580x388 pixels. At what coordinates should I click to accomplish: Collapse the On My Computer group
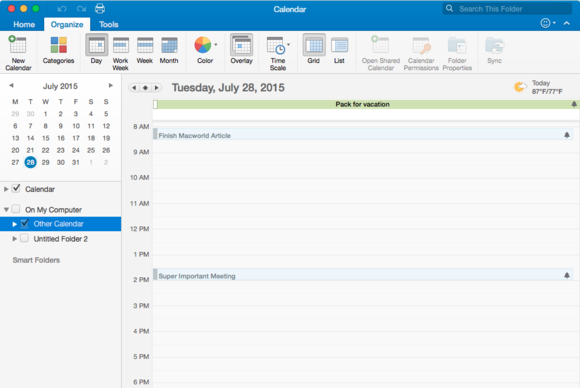tap(6, 210)
